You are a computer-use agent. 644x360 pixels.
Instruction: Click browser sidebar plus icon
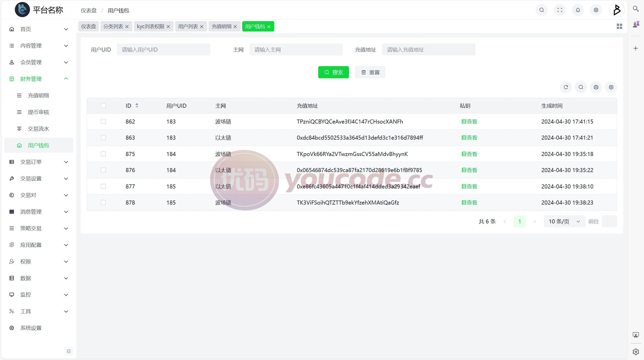pos(636,48)
